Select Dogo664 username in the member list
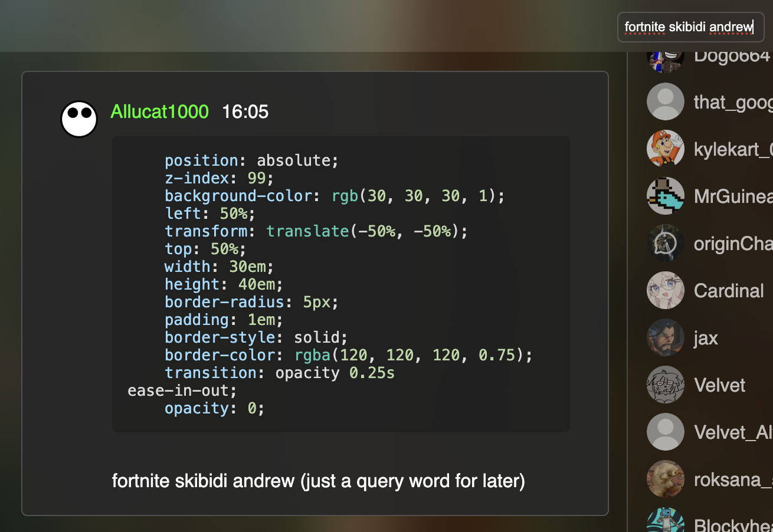Image resolution: width=773 pixels, height=532 pixels. click(x=732, y=56)
